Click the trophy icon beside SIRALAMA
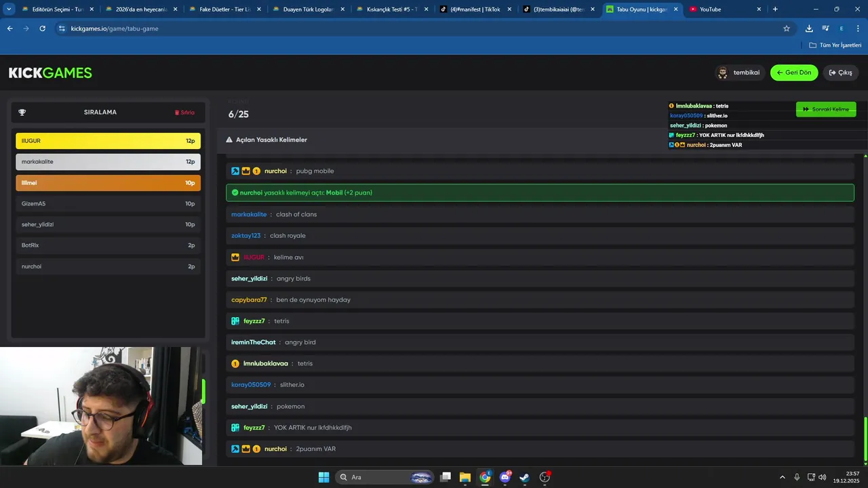Image resolution: width=868 pixels, height=488 pixels. tap(22, 113)
